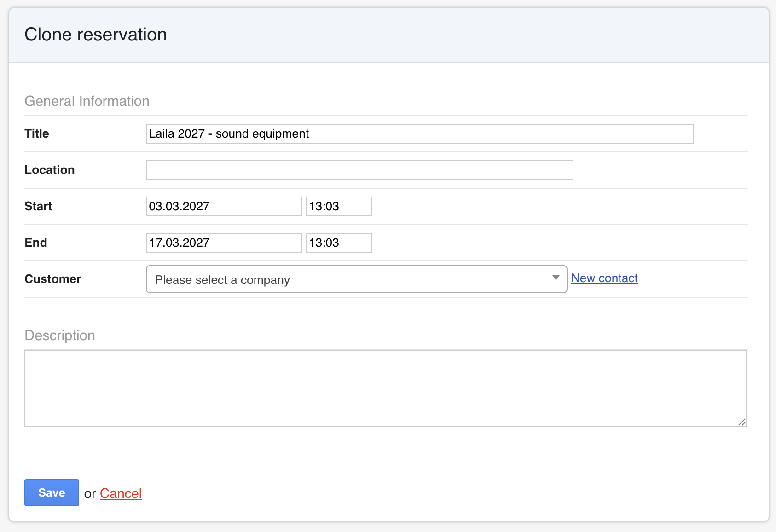Focus the empty Location input field
This screenshot has width=776, height=532.
tap(359, 170)
